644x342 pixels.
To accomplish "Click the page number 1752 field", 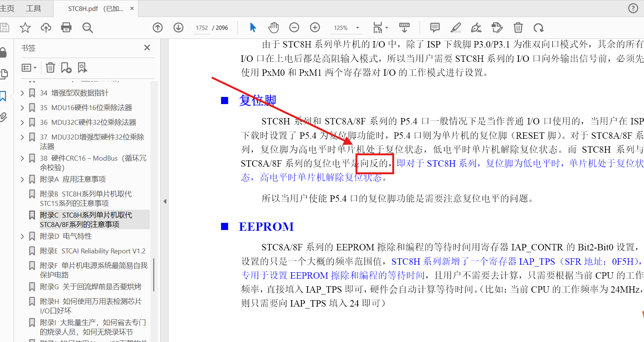I will [x=202, y=28].
